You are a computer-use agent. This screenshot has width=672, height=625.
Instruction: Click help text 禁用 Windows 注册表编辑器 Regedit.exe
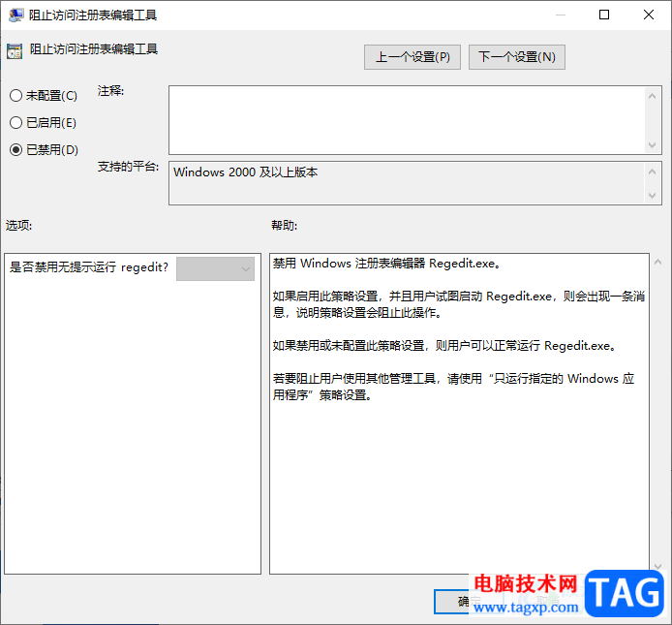386,264
